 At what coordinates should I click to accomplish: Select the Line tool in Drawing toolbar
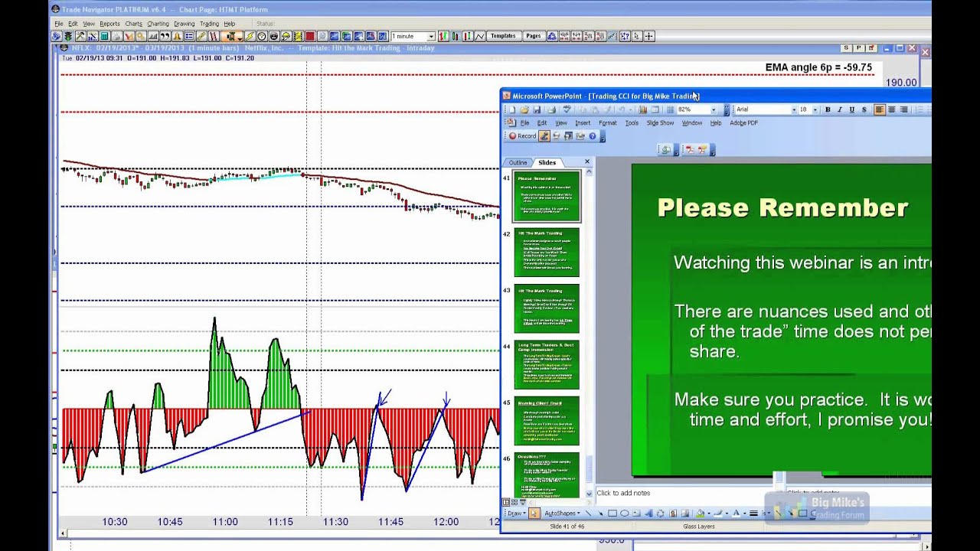click(588, 514)
